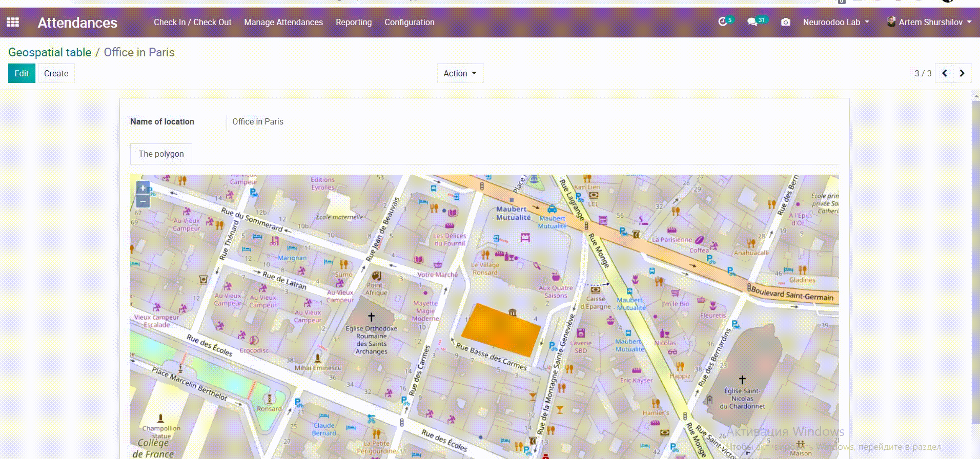
Task: Click the Église Saint-Nicolas cross icon on map
Action: [742, 380]
